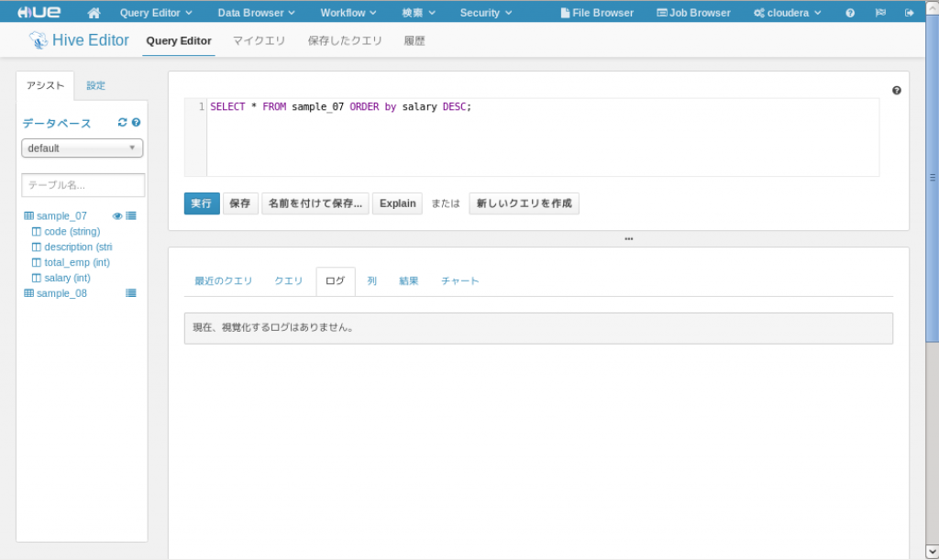939x560 pixels.
Task: Open the Workflow dropdown menu
Action: pyautogui.click(x=348, y=13)
